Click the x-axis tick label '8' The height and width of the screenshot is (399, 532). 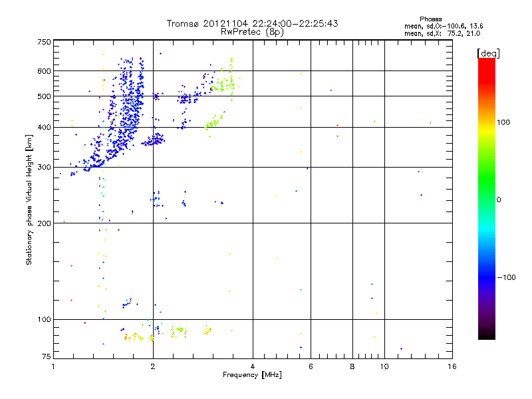click(x=352, y=366)
